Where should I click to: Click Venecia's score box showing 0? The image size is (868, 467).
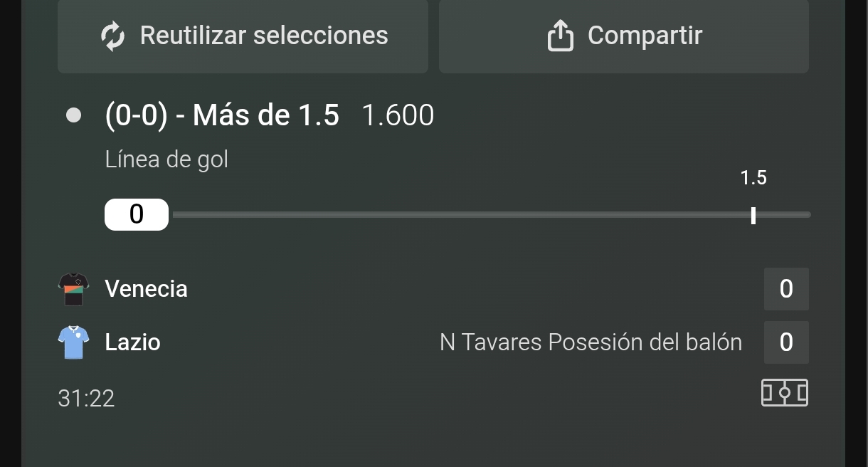pyautogui.click(x=786, y=289)
